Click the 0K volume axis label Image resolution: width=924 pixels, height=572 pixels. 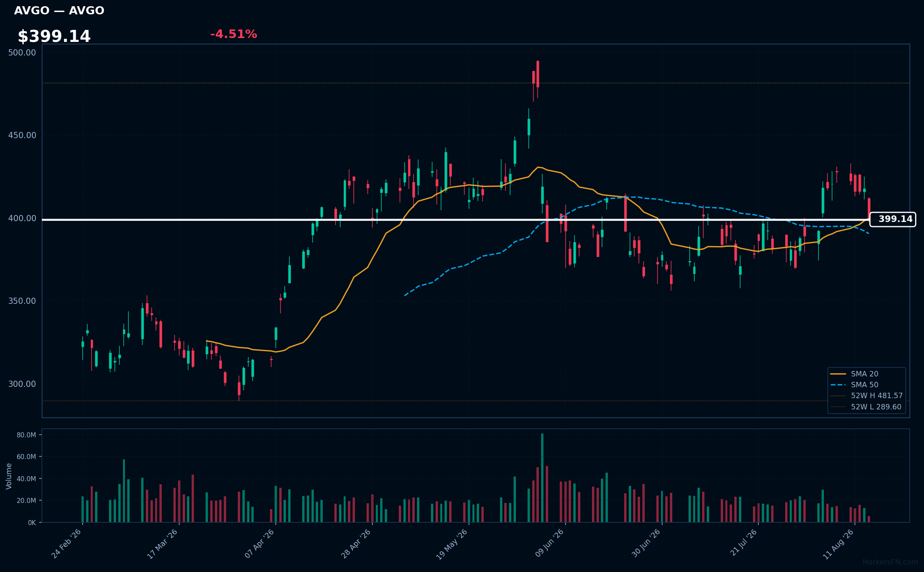coord(32,523)
